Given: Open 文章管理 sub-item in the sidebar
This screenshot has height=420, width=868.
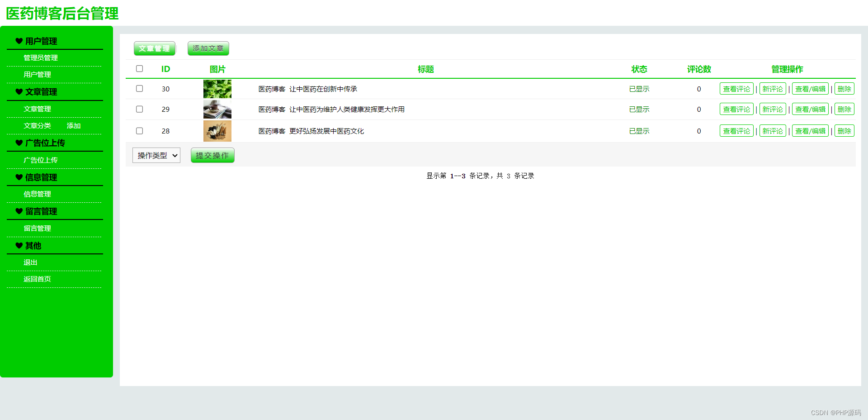Looking at the screenshot, I should [37, 109].
